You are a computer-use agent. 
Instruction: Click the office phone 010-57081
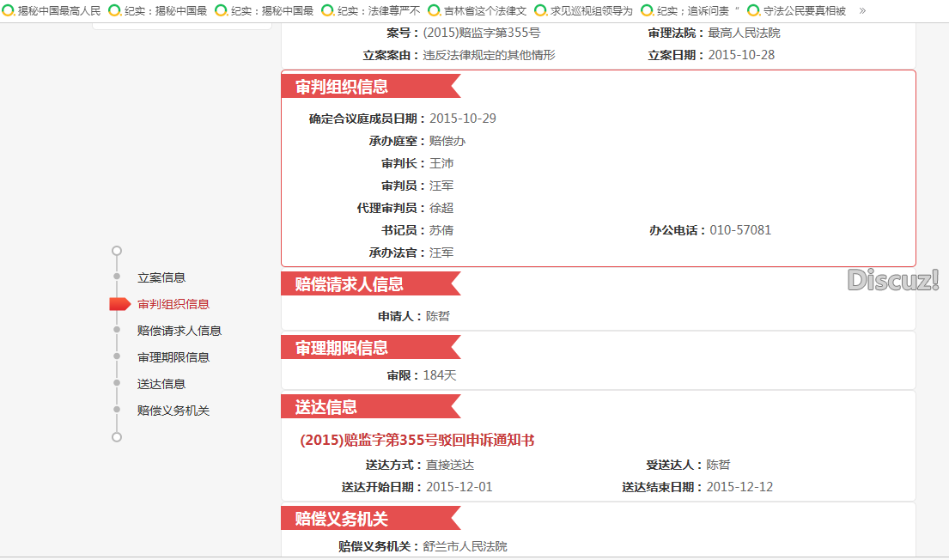[741, 231]
